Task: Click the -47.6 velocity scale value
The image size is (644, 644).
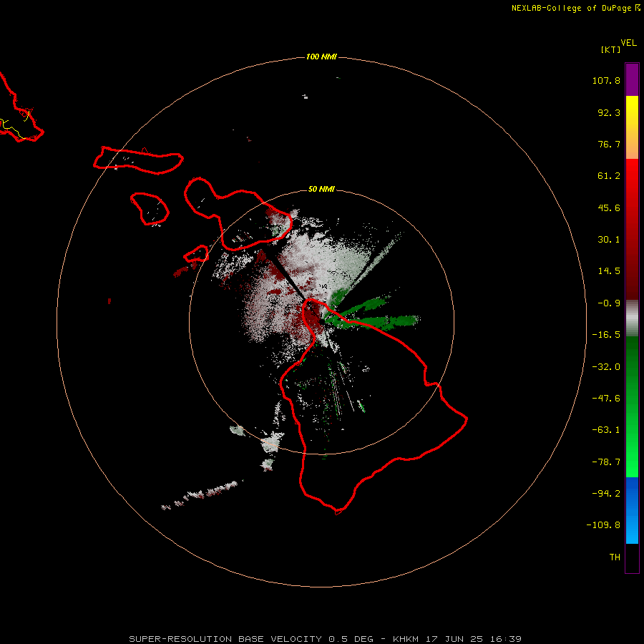Action: point(606,399)
